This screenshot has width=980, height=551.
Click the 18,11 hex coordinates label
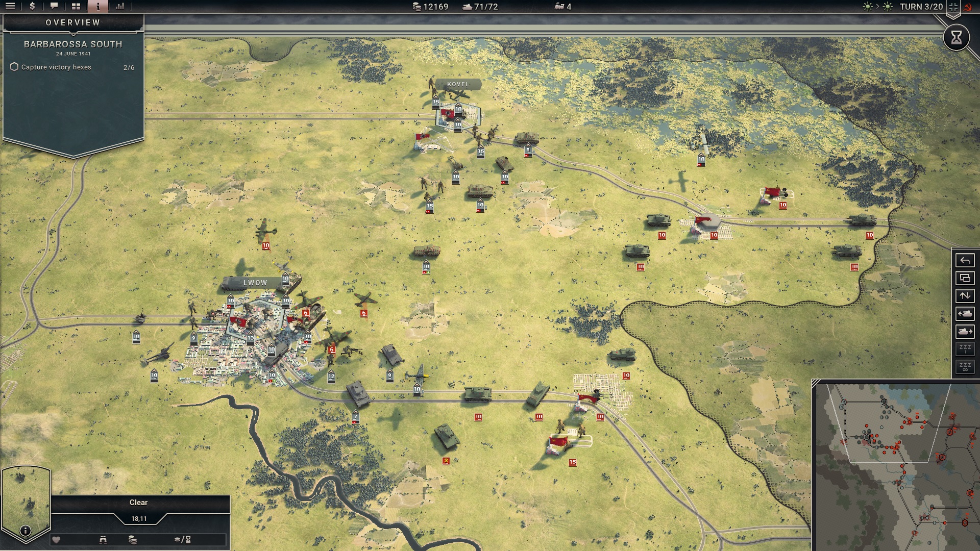(x=139, y=519)
